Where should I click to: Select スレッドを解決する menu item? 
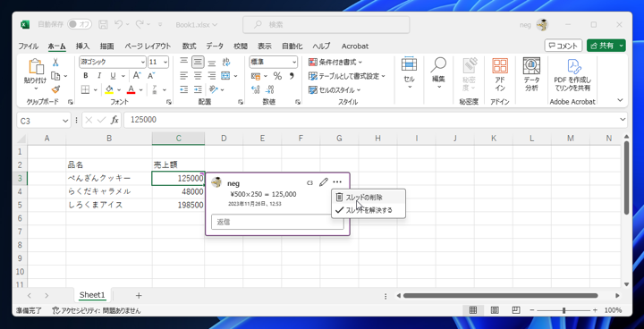369,210
